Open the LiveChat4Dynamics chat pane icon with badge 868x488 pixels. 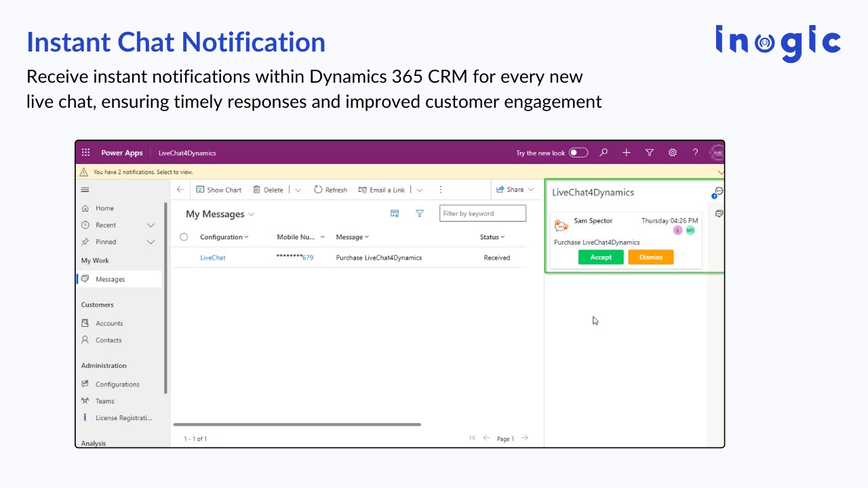[717, 192]
